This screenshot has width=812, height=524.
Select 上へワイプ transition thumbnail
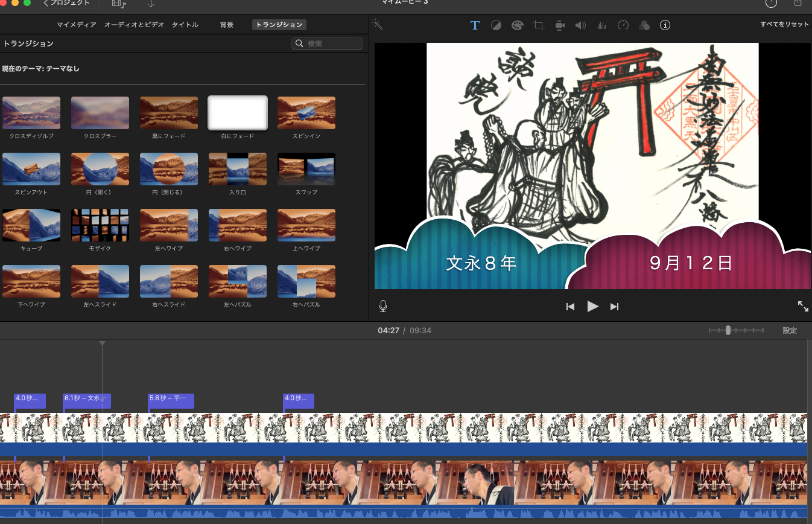[306, 225]
